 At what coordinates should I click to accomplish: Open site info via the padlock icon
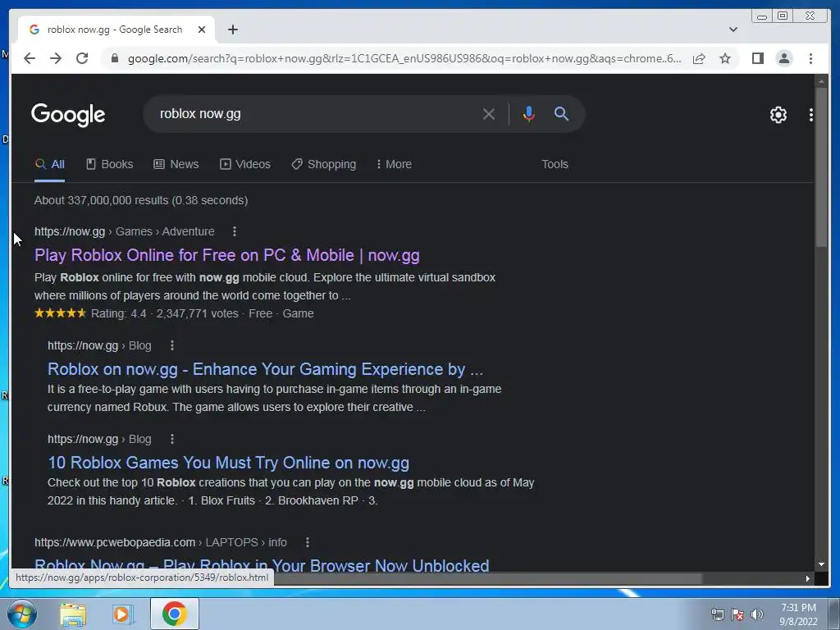click(115, 58)
